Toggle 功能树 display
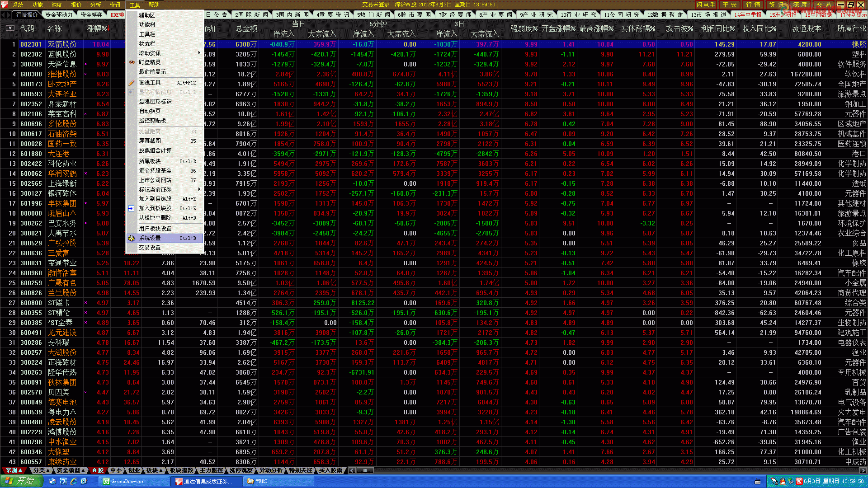 165,25
